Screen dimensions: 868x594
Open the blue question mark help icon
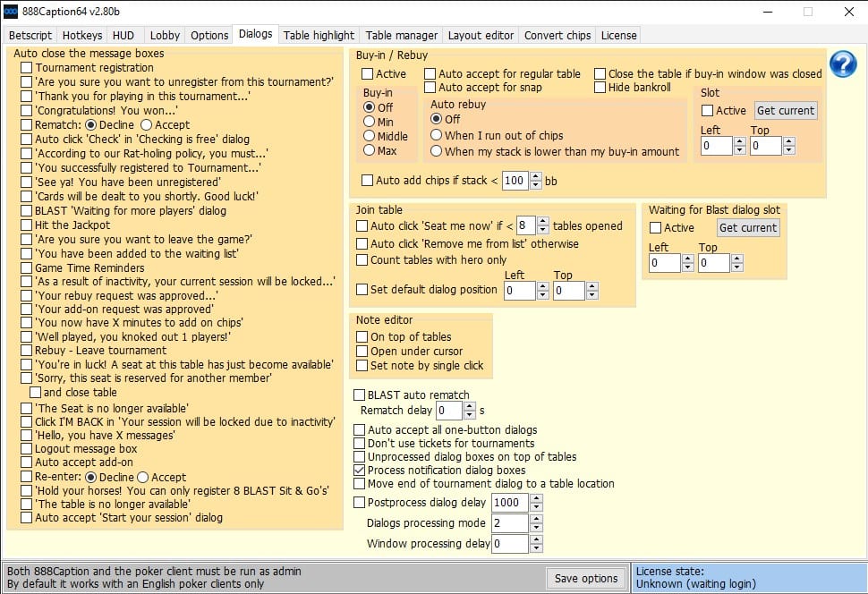pyautogui.click(x=843, y=64)
